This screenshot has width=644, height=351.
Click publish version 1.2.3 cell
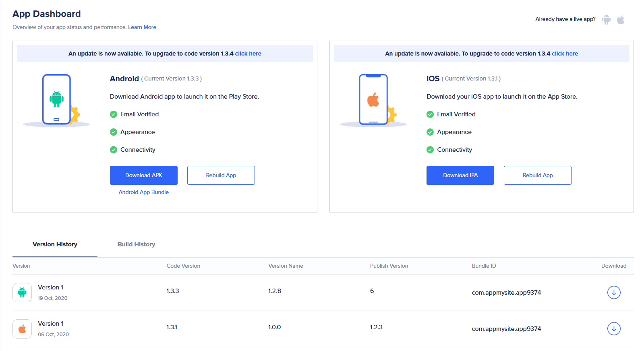[376, 327]
